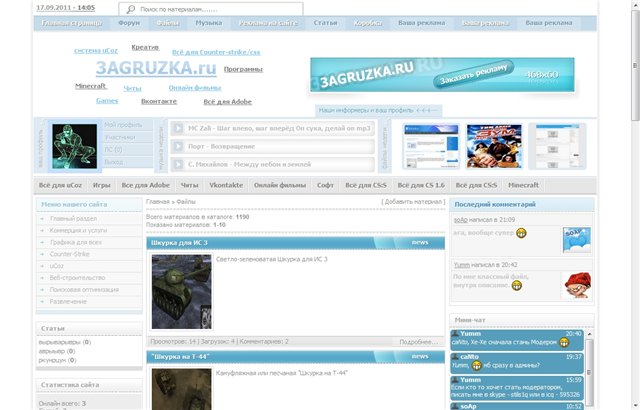Open the "Шкурка на Т-44" post title

click(180, 357)
